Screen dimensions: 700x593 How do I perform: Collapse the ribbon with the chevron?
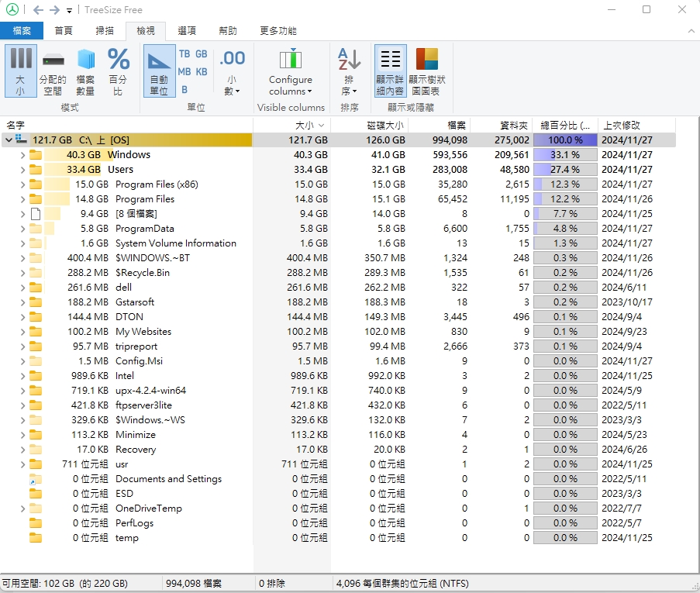pos(691,31)
